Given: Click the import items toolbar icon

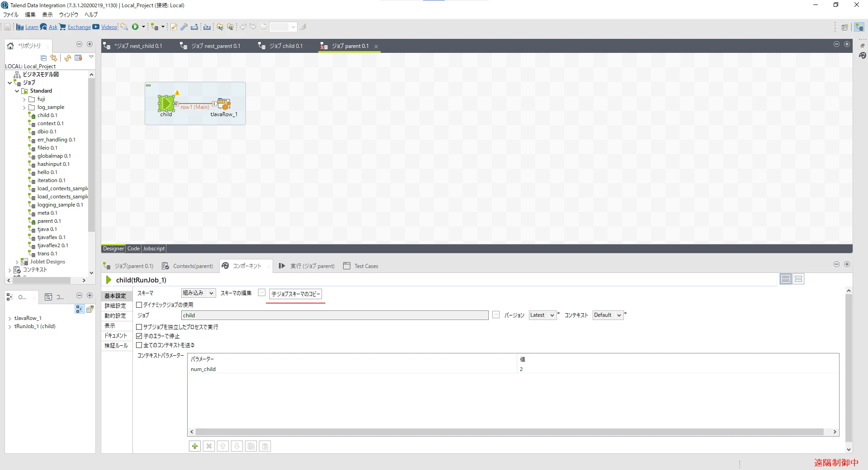Looking at the screenshot, I should point(207,27).
